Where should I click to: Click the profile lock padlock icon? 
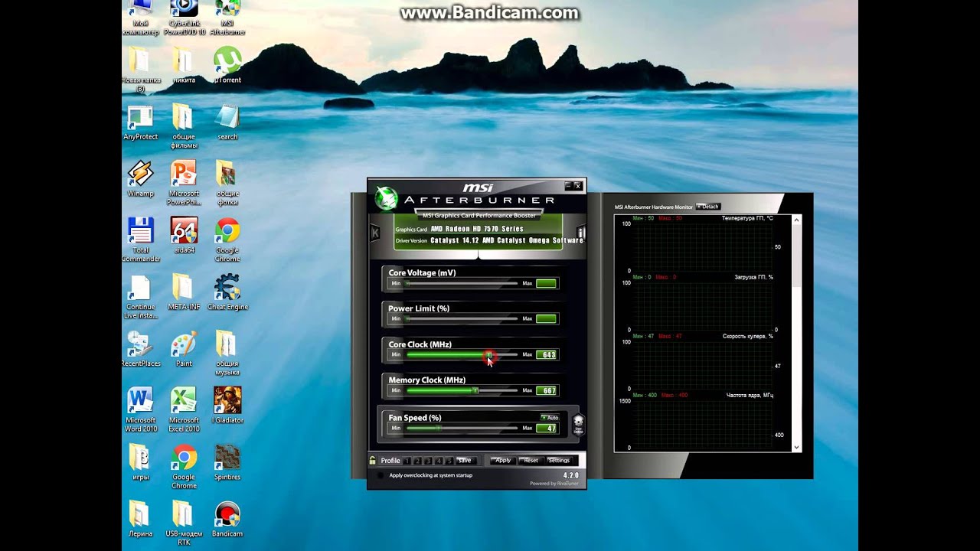point(373,461)
